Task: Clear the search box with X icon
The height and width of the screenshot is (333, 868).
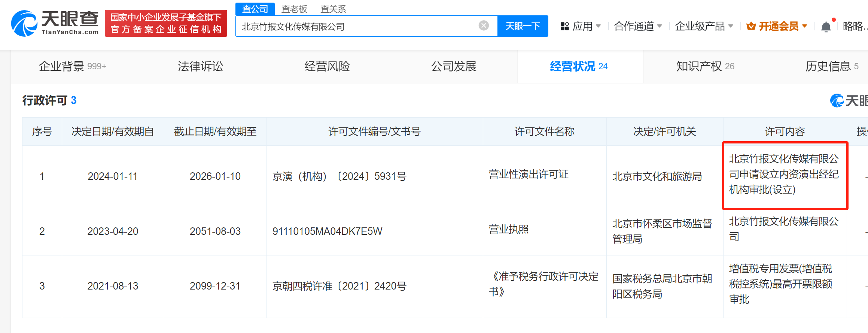Action: (x=484, y=25)
